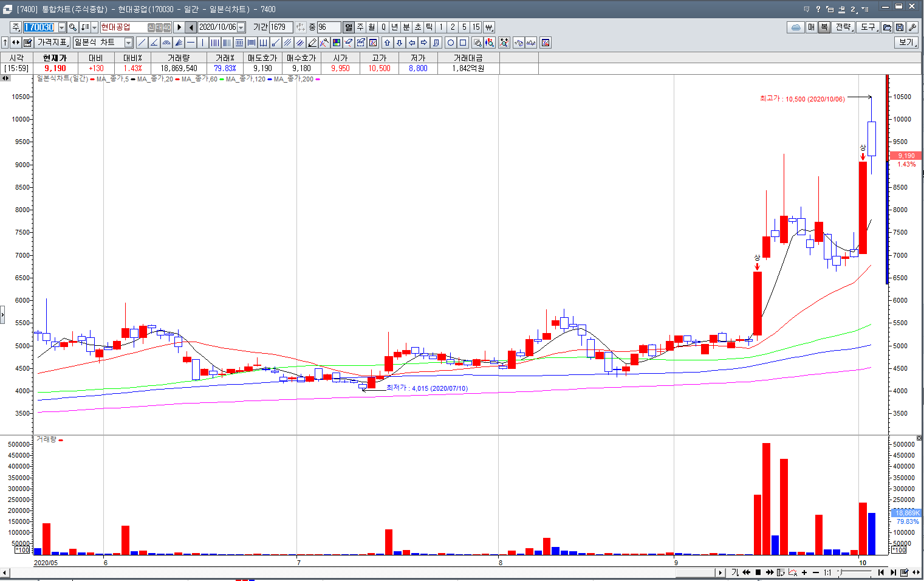
Task: Toggle the 복 button
Action: 824,27
